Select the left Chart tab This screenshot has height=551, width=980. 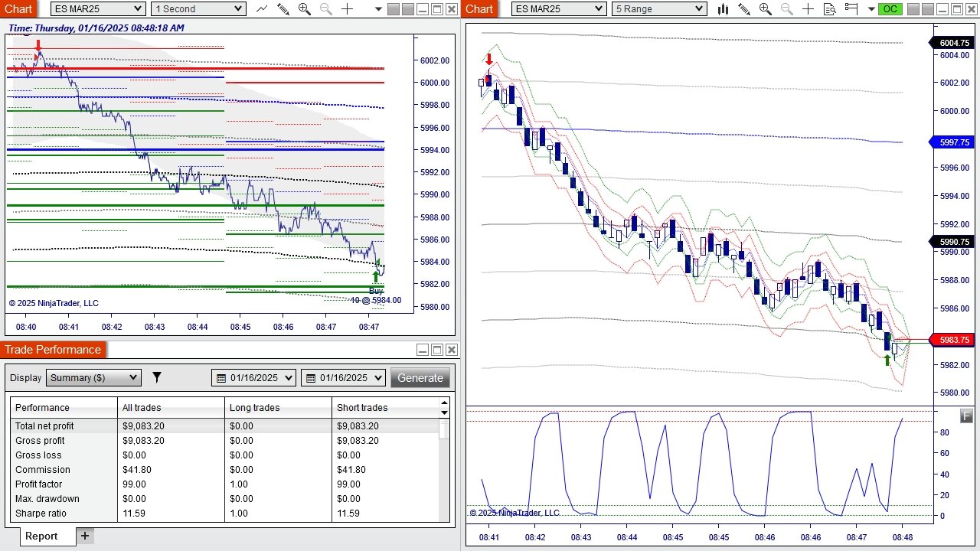pos(18,8)
